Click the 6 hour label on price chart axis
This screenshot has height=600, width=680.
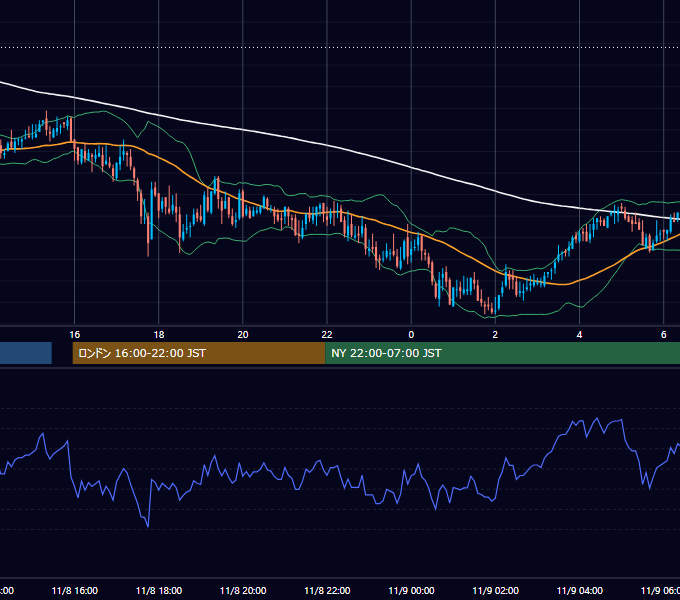664,334
